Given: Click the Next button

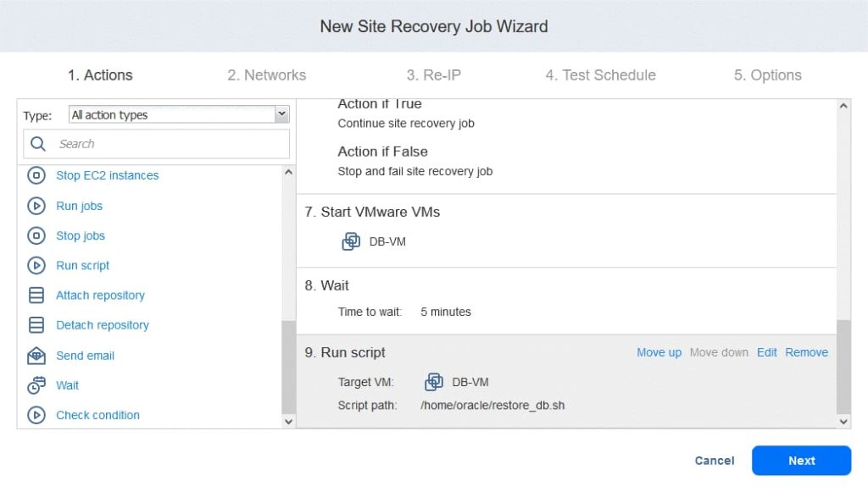Looking at the screenshot, I should pos(800,460).
